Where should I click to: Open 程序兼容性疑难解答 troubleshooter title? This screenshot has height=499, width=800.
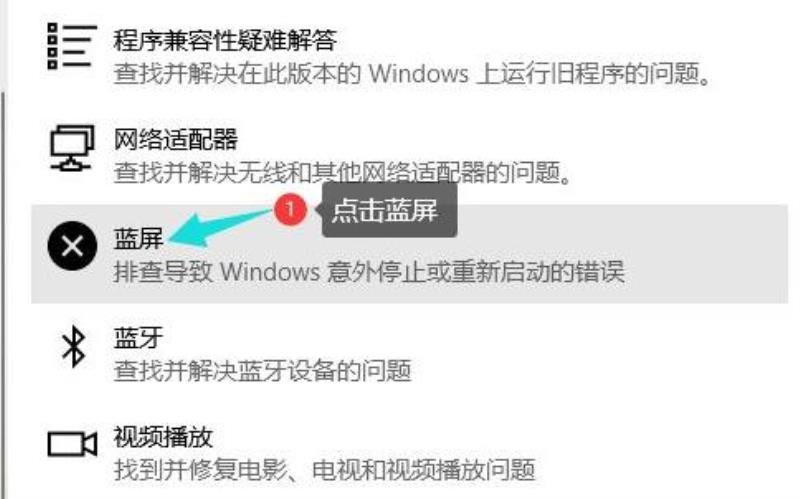click(225, 40)
